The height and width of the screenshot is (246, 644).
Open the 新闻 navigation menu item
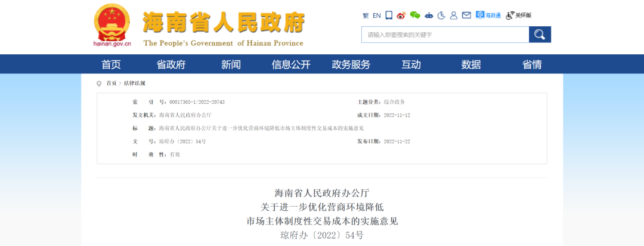point(231,64)
